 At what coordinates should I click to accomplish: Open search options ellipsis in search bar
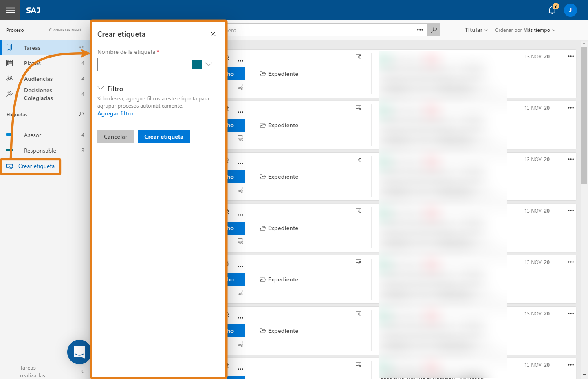420,30
